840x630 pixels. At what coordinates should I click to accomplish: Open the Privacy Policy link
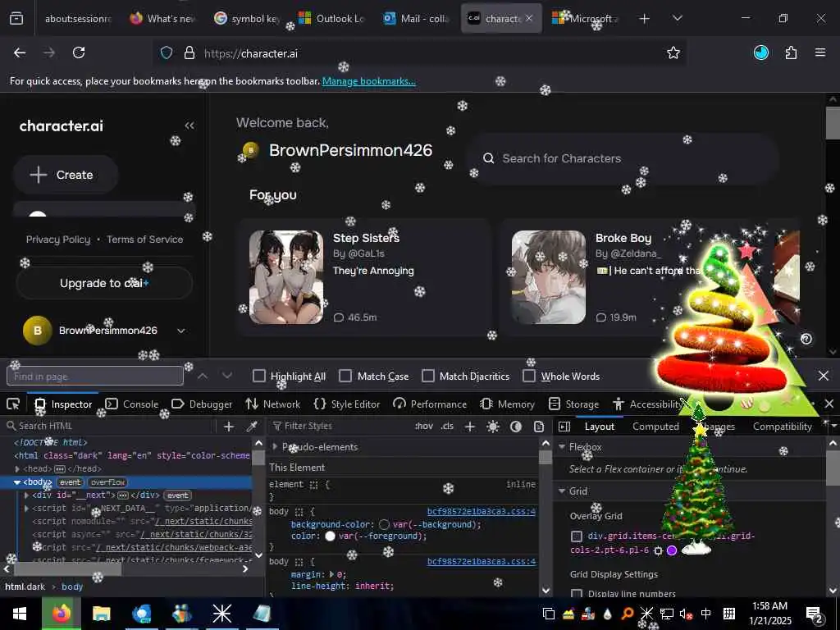58,240
